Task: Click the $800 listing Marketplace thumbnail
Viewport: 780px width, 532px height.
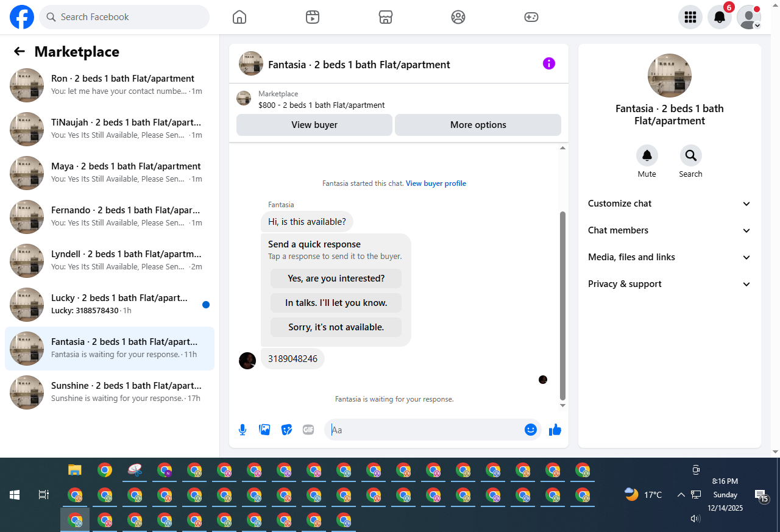Action: pyautogui.click(x=244, y=98)
